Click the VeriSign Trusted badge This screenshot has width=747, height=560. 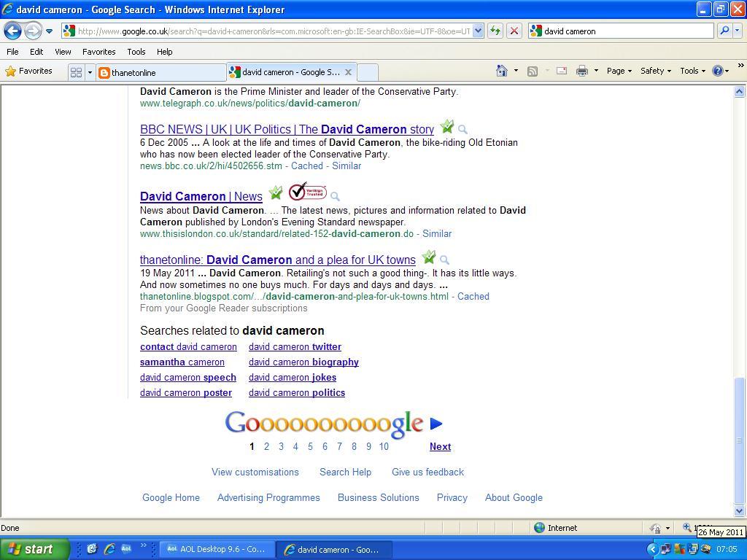point(308,191)
